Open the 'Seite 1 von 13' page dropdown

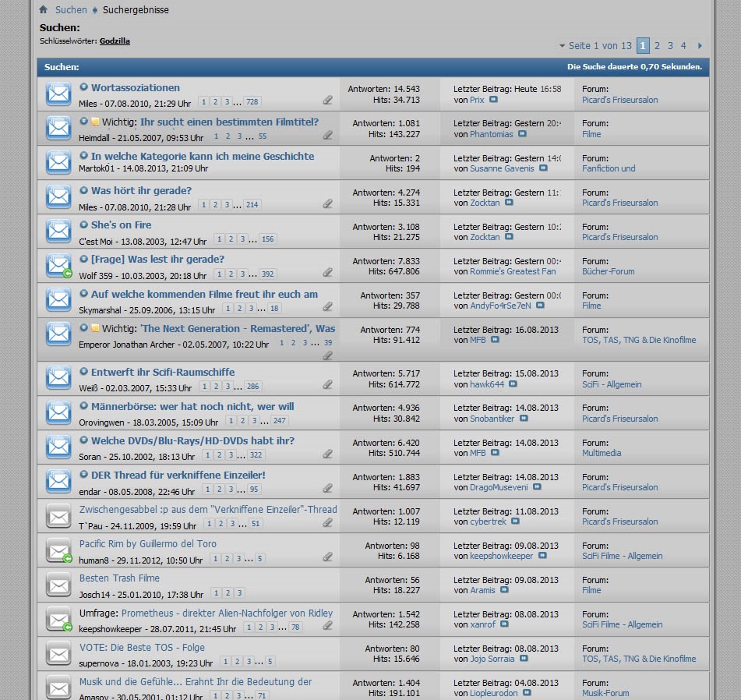[x=595, y=46]
